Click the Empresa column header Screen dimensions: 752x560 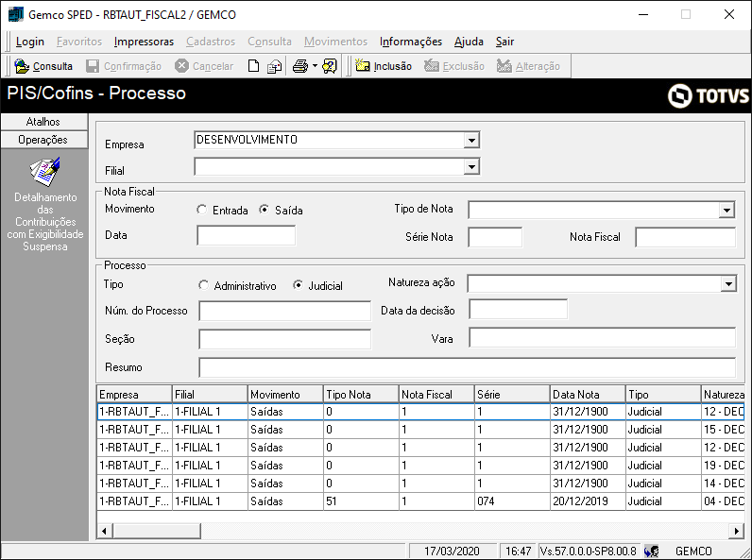click(134, 394)
